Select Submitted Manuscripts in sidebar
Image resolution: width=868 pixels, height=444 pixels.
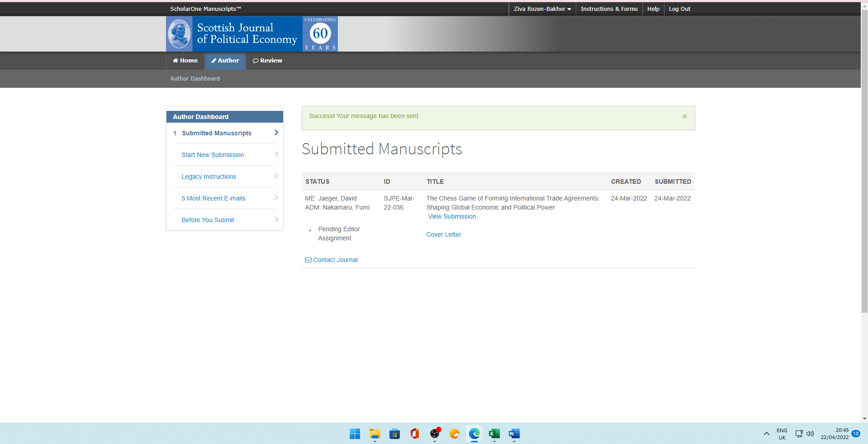[x=217, y=133]
